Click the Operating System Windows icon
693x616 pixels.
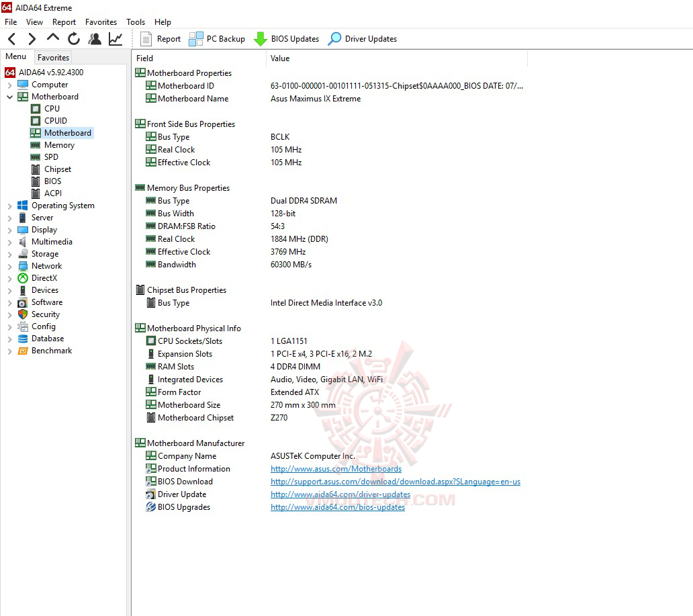[x=23, y=205]
